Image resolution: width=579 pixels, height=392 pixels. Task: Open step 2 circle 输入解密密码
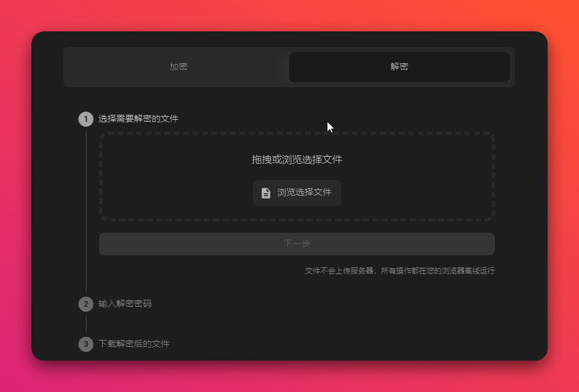click(x=86, y=304)
